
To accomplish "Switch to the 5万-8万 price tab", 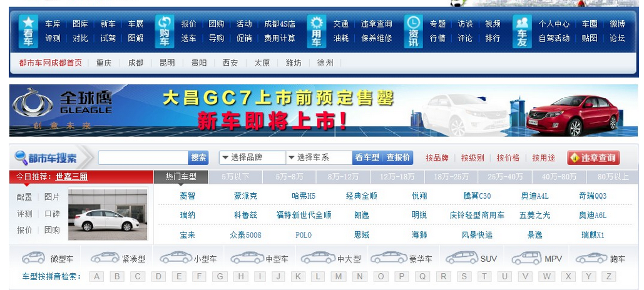I will [x=289, y=177].
